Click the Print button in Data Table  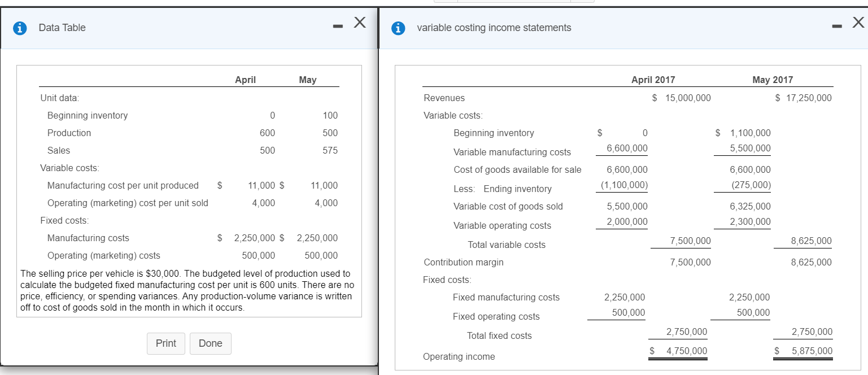pyautogui.click(x=166, y=343)
